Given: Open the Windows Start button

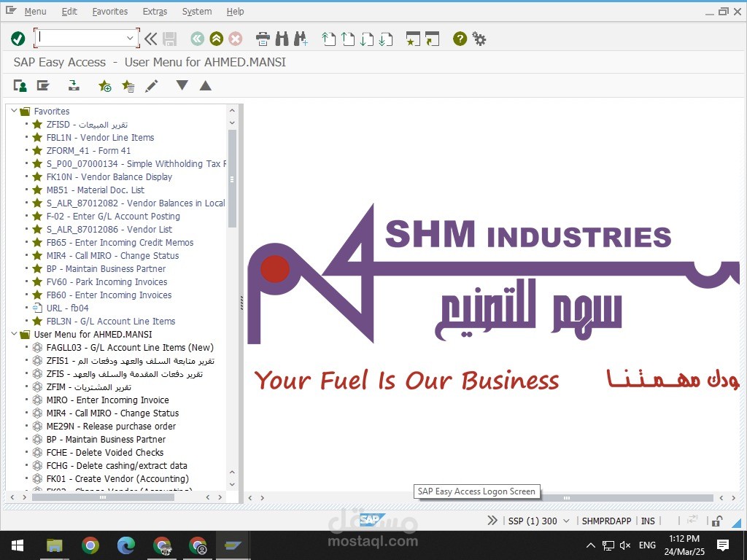Looking at the screenshot, I should [x=18, y=545].
